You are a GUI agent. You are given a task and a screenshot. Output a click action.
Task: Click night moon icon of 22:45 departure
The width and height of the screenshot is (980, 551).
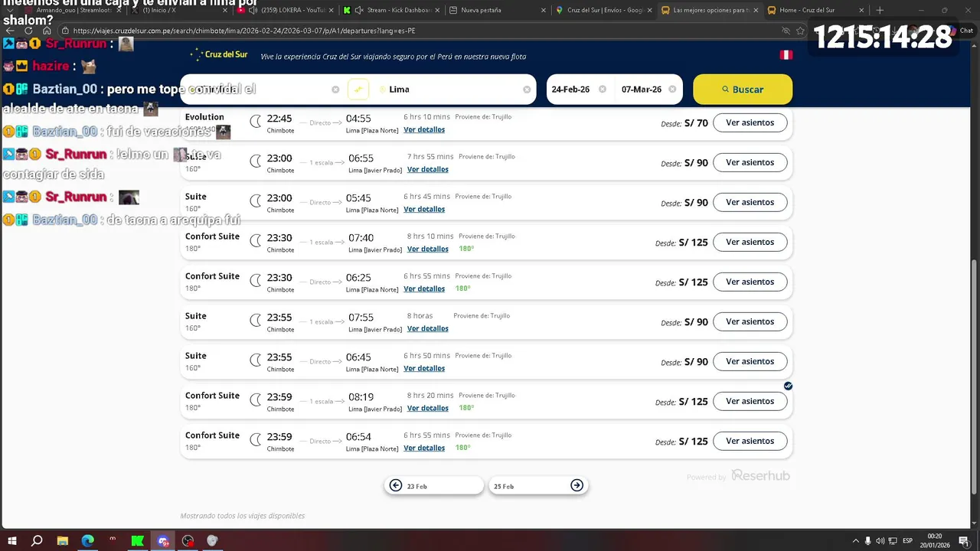click(x=256, y=121)
